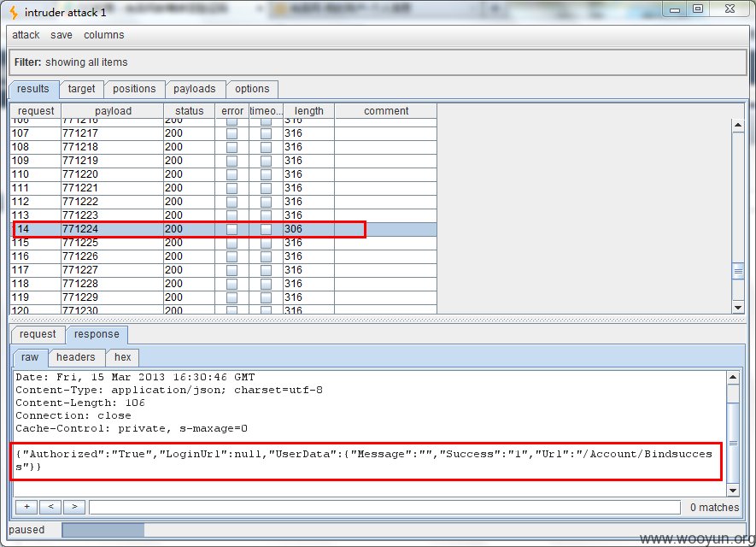
Task: Select payload 771221 row
Action: tap(224, 188)
